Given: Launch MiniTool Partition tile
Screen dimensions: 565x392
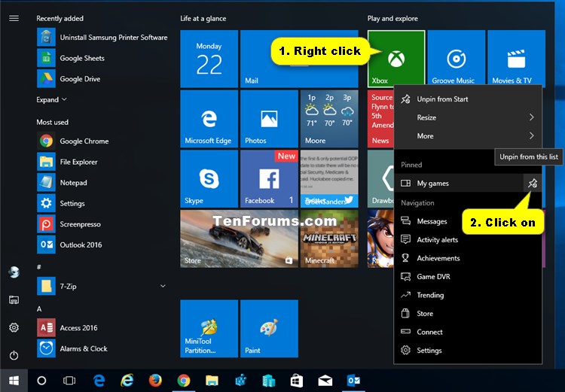Looking at the screenshot, I should (x=209, y=328).
